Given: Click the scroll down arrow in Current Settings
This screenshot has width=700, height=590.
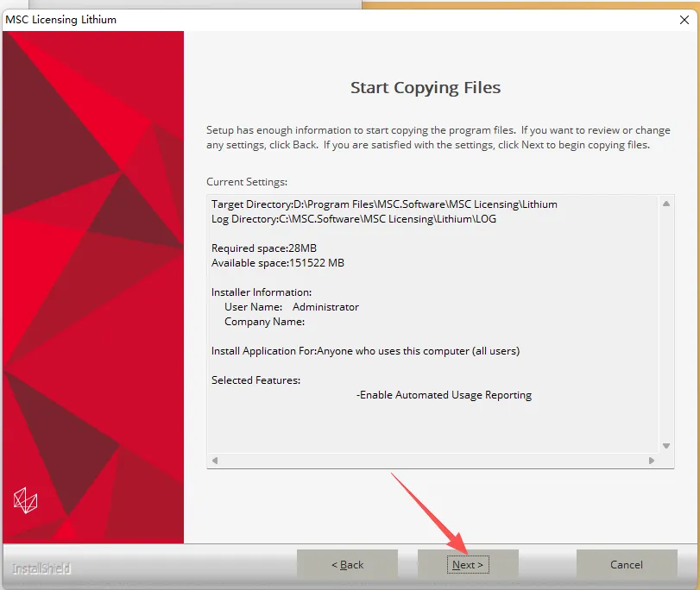Looking at the screenshot, I should pyautogui.click(x=666, y=446).
